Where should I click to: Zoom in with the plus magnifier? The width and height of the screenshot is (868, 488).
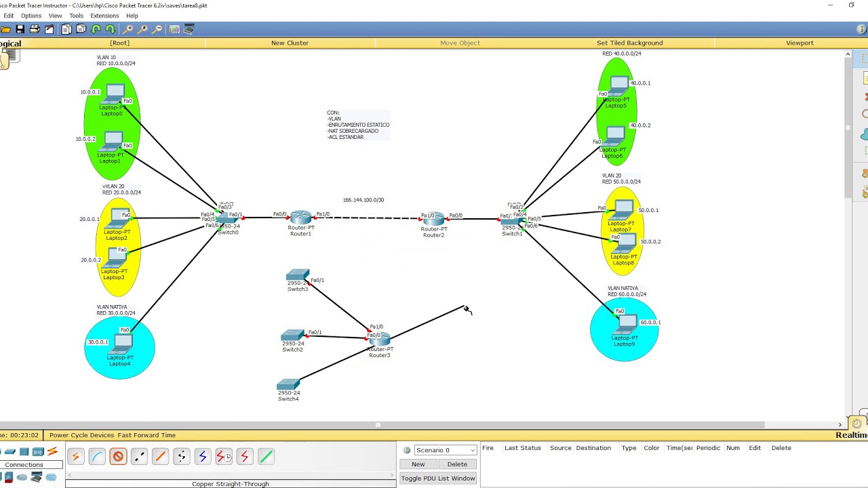[x=127, y=29]
